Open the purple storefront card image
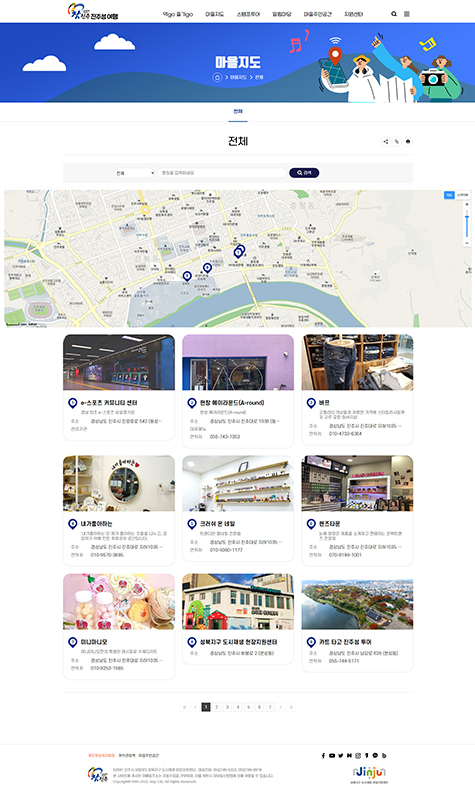This screenshot has height=800, width=475. pyautogui.click(x=238, y=362)
